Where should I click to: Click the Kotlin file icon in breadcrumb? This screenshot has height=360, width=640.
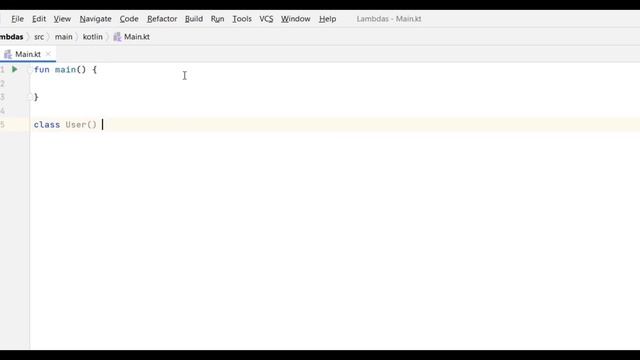click(x=117, y=37)
